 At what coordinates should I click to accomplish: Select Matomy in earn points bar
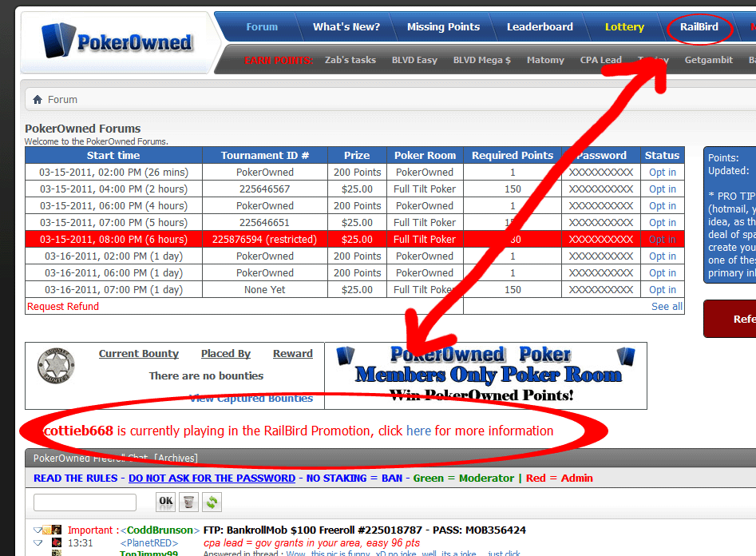(545, 61)
